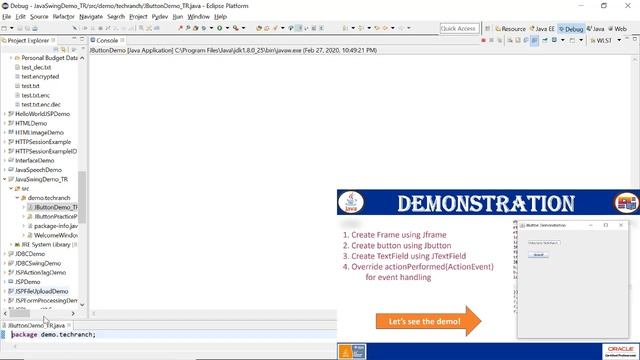640x360 pixels.
Task: Open the WLST dropdown arrow
Action: point(619,40)
